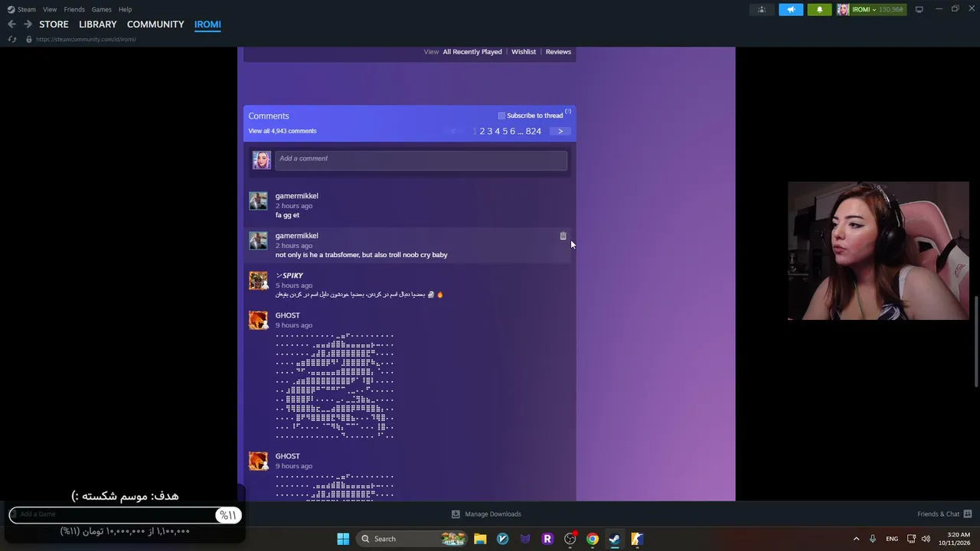
Task: Reload the page with refresh icon
Action: click(11, 39)
